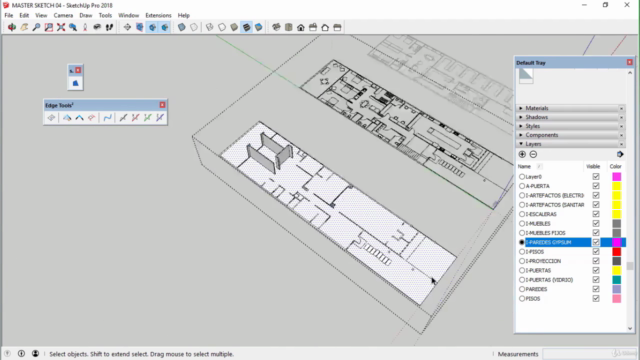The width and height of the screenshot is (640, 360).
Task: Close the Edge Tools toolbar
Action: point(162,105)
